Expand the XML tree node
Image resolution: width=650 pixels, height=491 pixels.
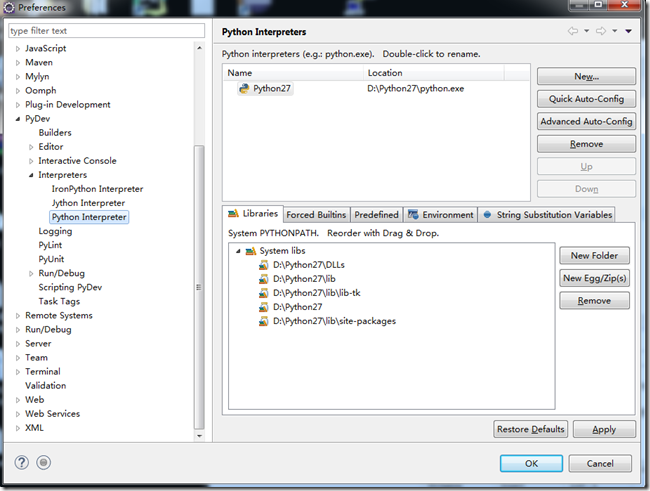point(17,428)
